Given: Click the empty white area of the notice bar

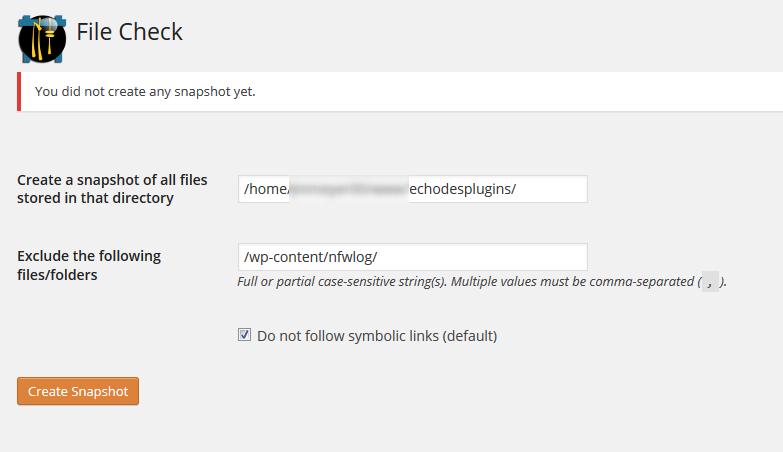Looking at the screenshot, I should pyautogui.click(x=519, y=91).
